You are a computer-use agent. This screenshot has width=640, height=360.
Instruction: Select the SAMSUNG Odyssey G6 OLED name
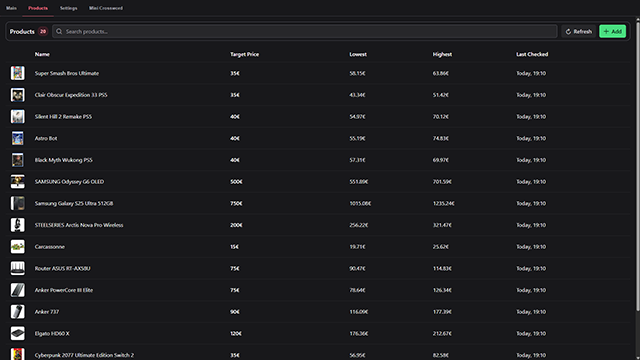69,182
